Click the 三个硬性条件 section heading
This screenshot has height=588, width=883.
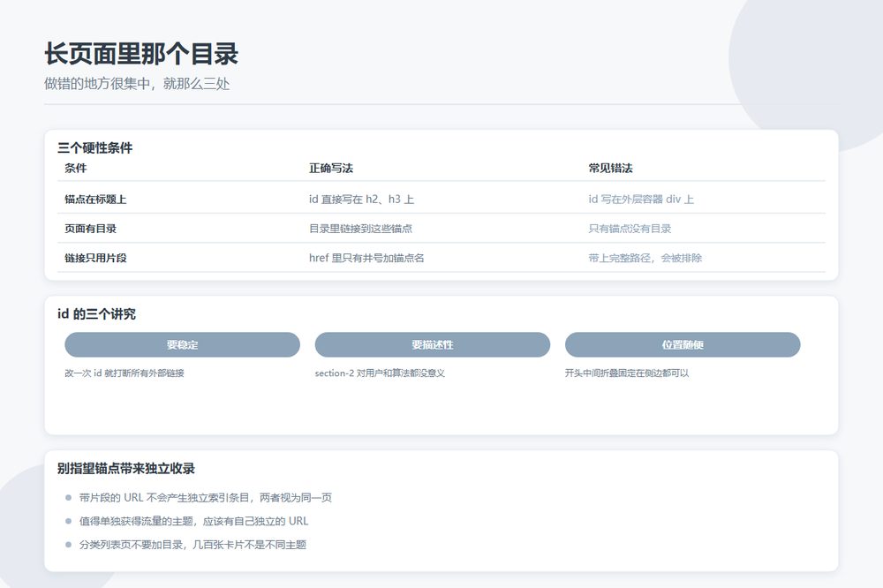click(95, 148)
